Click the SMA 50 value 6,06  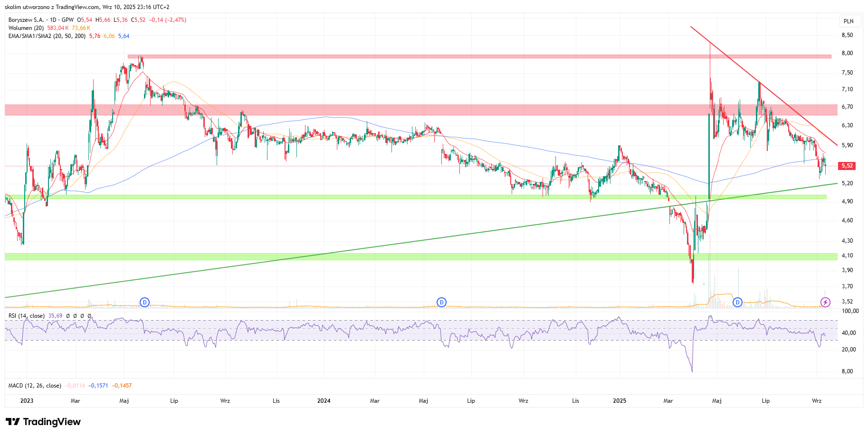point(109,36)
